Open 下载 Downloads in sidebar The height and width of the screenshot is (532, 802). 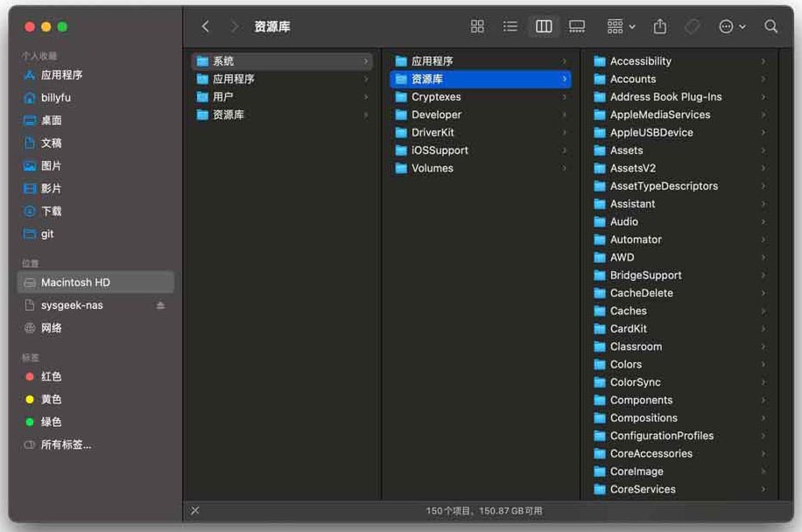(x=52, y=211)
